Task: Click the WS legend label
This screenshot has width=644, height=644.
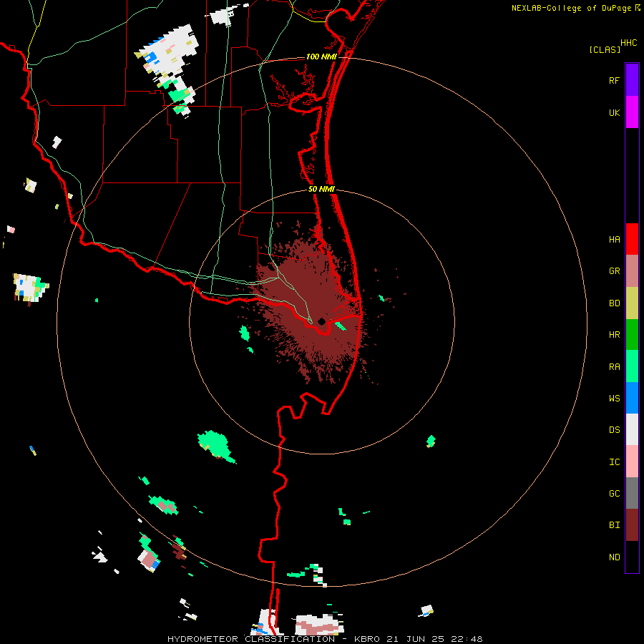Action: click(614, 398)
